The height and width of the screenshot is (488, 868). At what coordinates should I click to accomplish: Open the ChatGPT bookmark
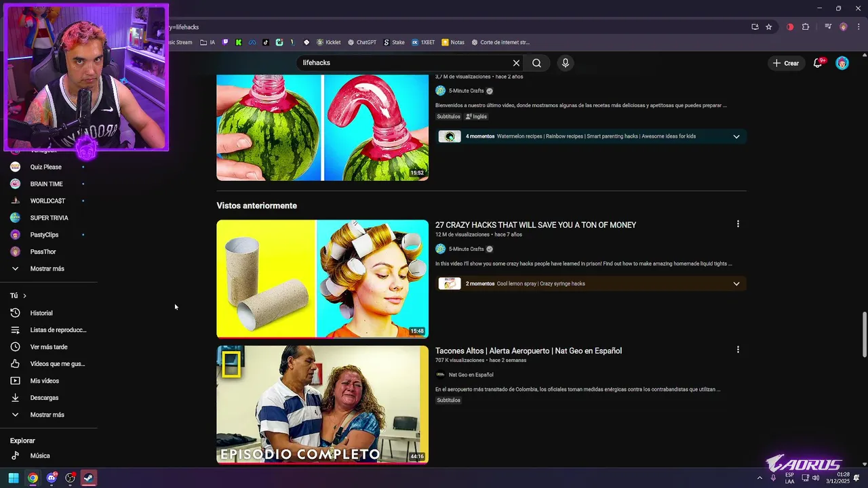[x=362, y=42]
